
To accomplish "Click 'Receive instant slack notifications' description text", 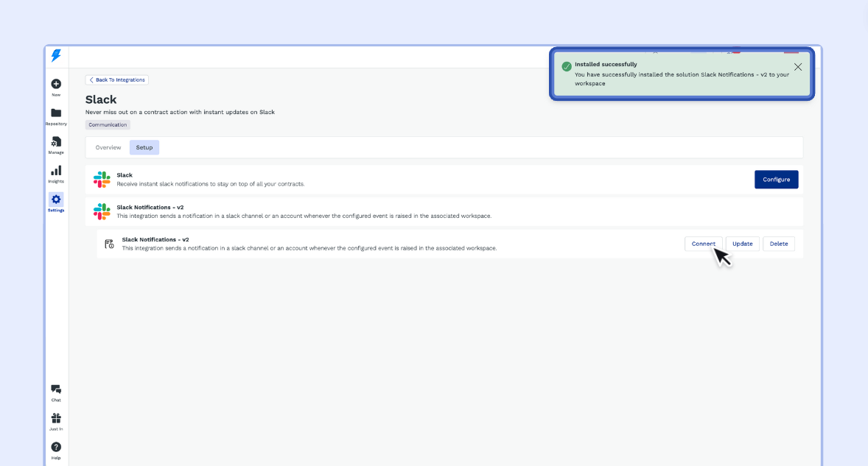I will [210, 184].
